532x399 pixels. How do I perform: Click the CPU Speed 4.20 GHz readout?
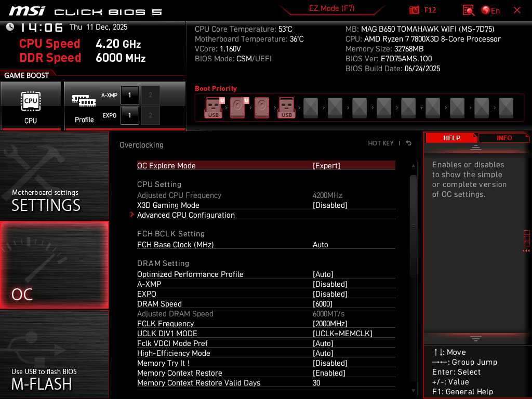pyautogui.click(x=80, y=44)
